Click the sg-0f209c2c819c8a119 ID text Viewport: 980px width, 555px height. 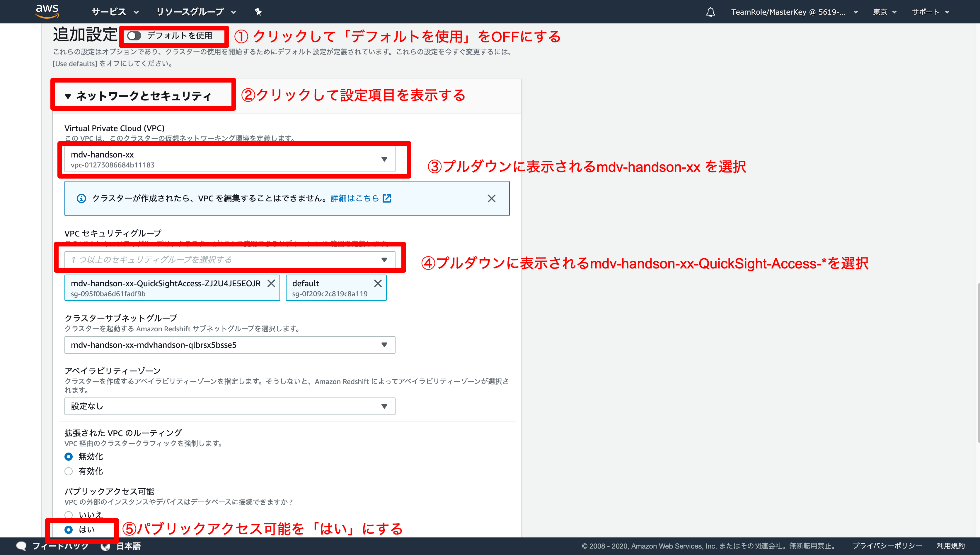(330, 294)
